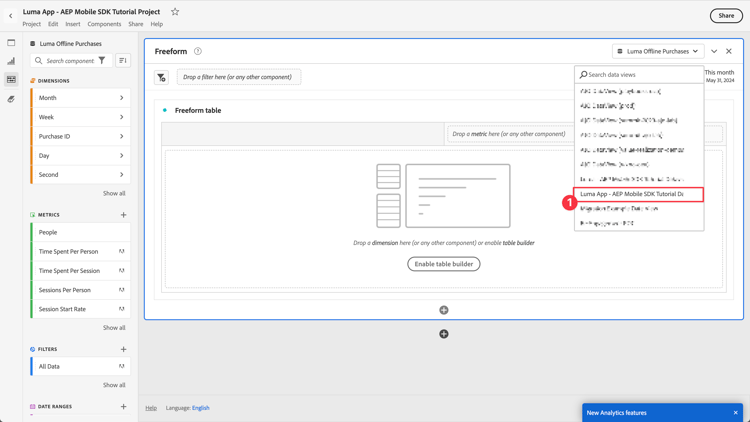Close the New Analytics features banner
This screenshot has height=422, width=750.
click(736, 412)
